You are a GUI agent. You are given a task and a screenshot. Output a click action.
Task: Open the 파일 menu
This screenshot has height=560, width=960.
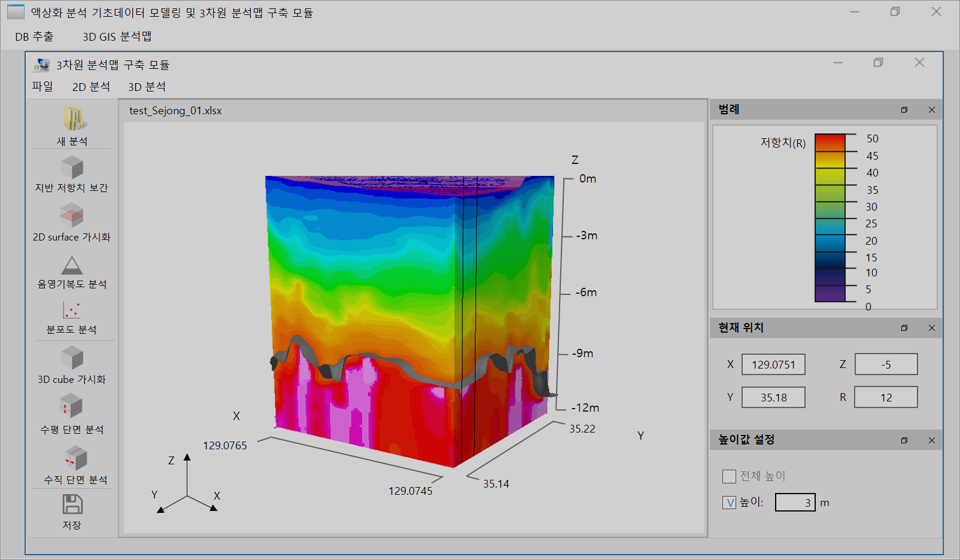[42, 87]
